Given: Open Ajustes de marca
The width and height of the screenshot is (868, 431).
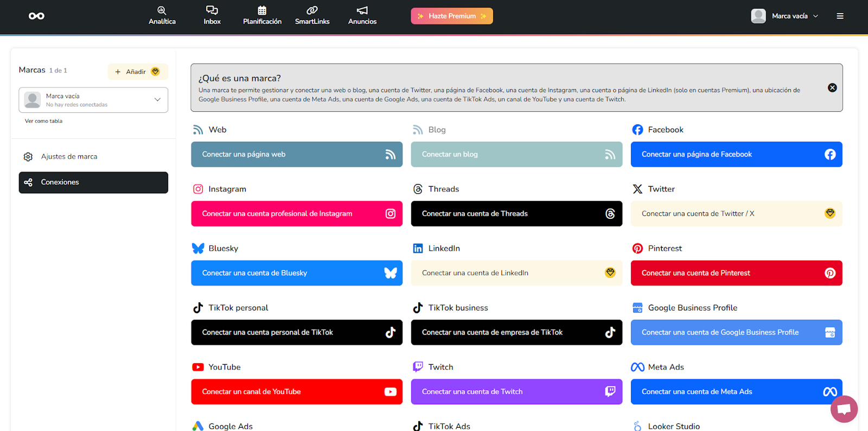Looking at the screenshot, I should tap(93, 156).
